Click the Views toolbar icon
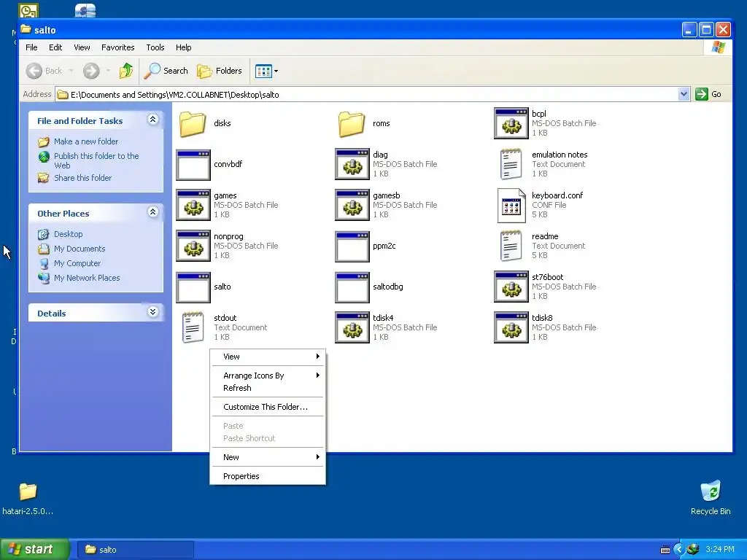Screen dimensions: 747x560 point(263,71)
